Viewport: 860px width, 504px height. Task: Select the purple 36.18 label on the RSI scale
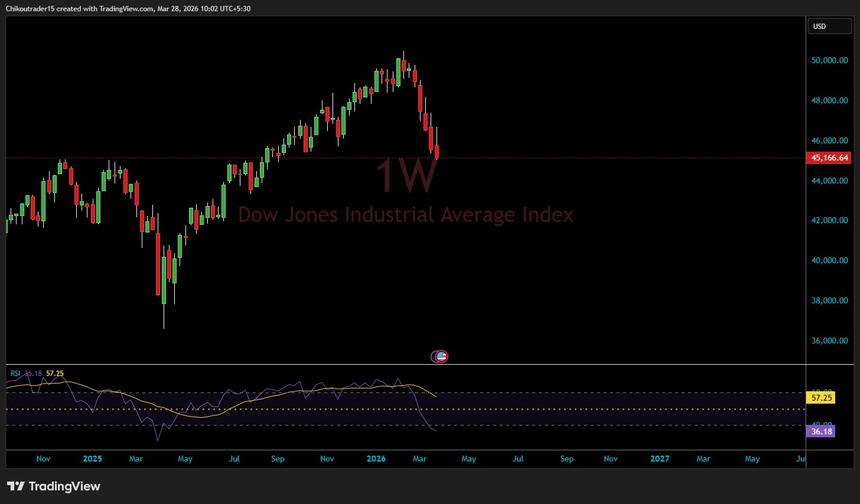pos(822,431)
